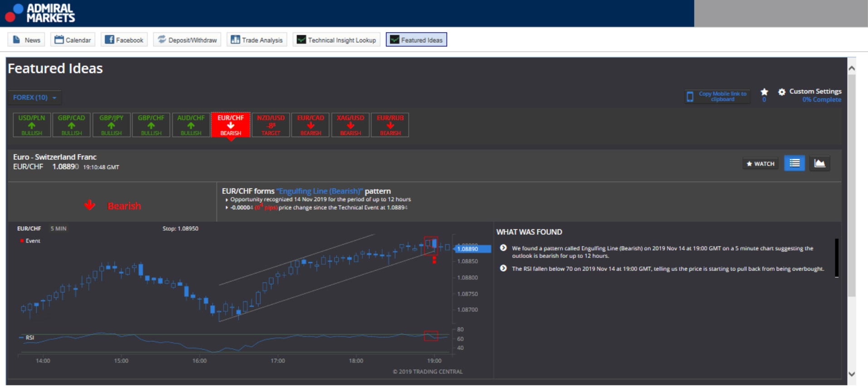Open Deposit/Withdraw
The height and width of the screenshot is (390, 868).
click(x=187, y=40)
